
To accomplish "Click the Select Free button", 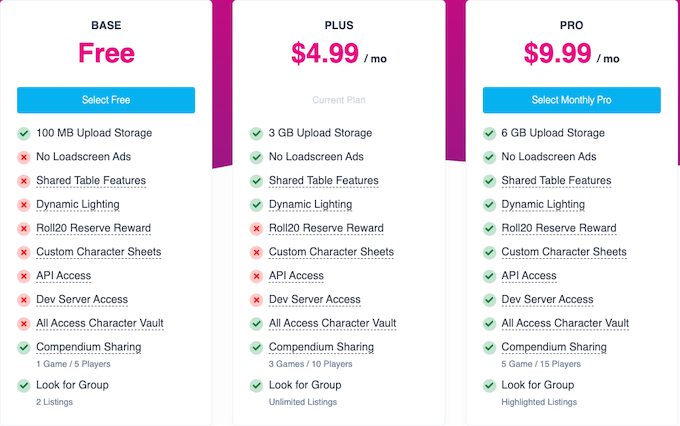I will pos(106,100).
